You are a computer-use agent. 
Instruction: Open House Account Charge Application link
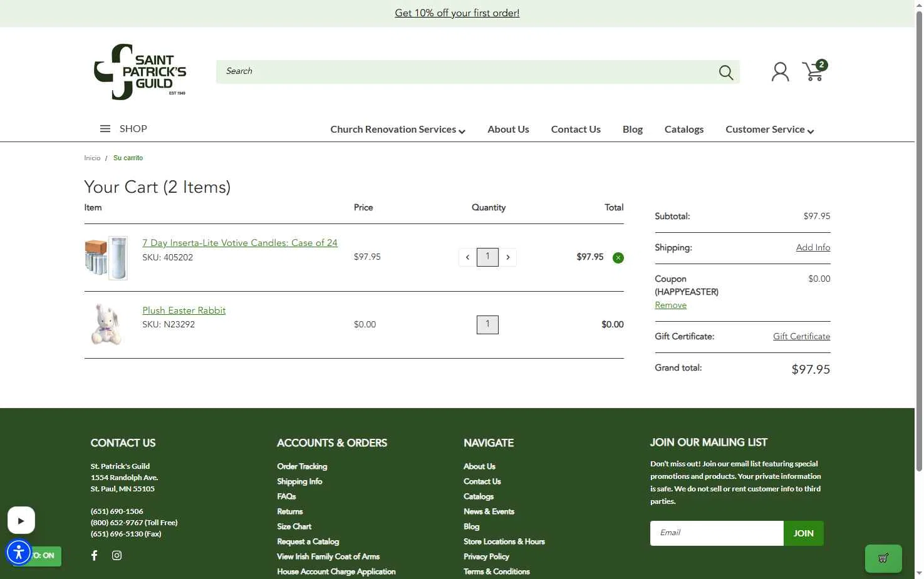(336, 571)
